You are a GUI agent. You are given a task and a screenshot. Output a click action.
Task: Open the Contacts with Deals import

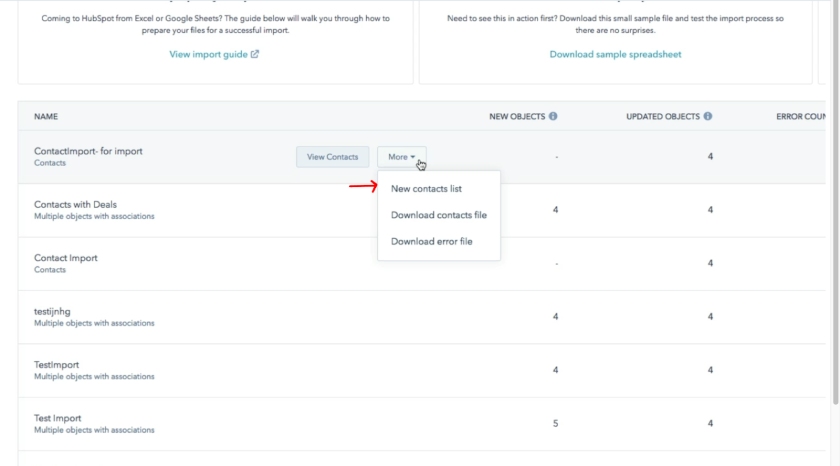(75, 205)
